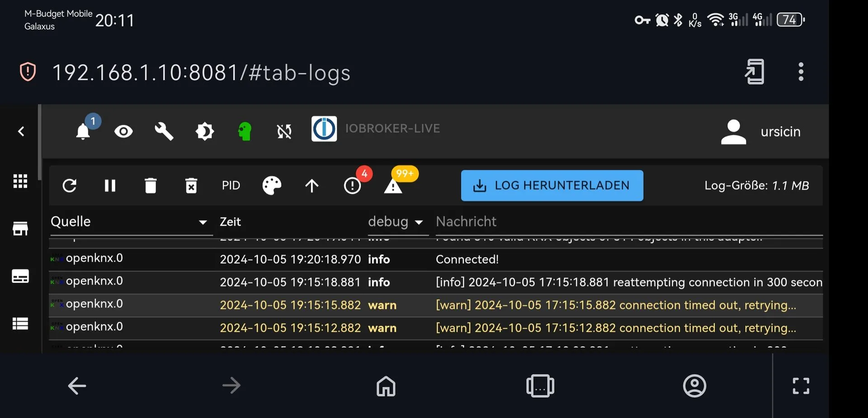This screenshot has height=418, width=868.
Task: Pause the log output
Action: (x=110, y=185)
